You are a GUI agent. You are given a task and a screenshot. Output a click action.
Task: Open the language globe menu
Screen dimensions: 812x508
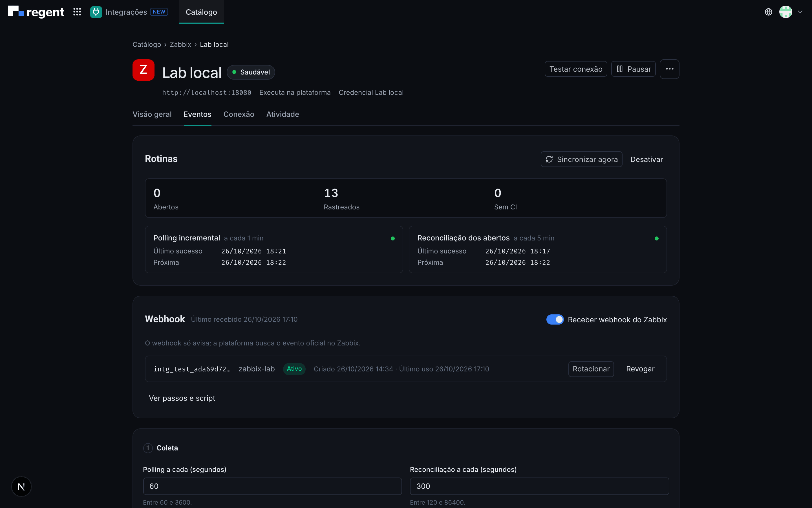point(768,12)
